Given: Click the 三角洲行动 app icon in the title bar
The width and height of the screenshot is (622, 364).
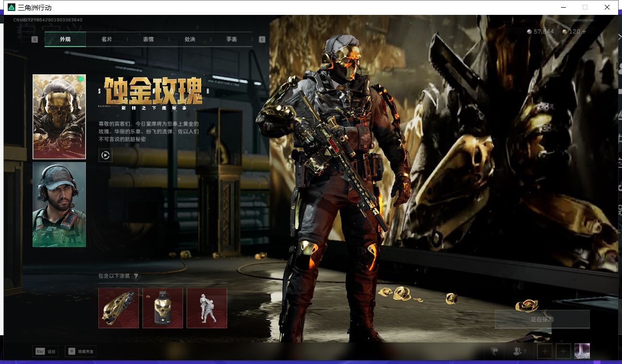Looking at the screenshot, I should (x=12, y=7).
